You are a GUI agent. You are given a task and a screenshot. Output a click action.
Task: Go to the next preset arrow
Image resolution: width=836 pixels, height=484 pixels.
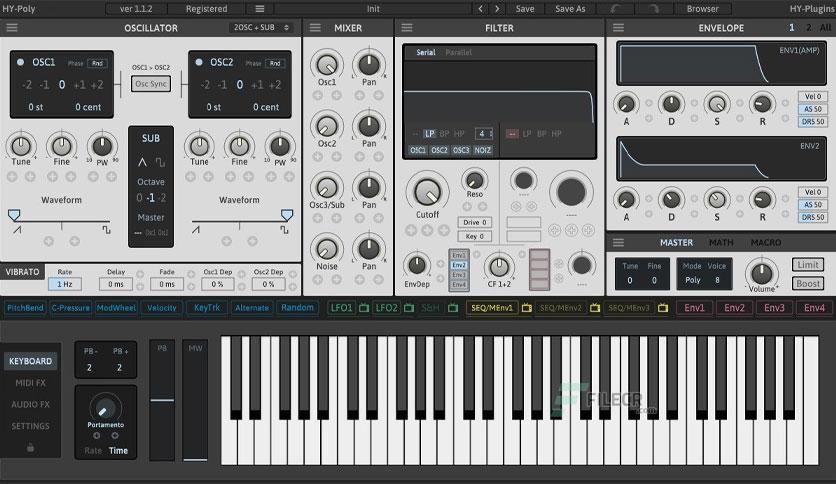(497, 9)
